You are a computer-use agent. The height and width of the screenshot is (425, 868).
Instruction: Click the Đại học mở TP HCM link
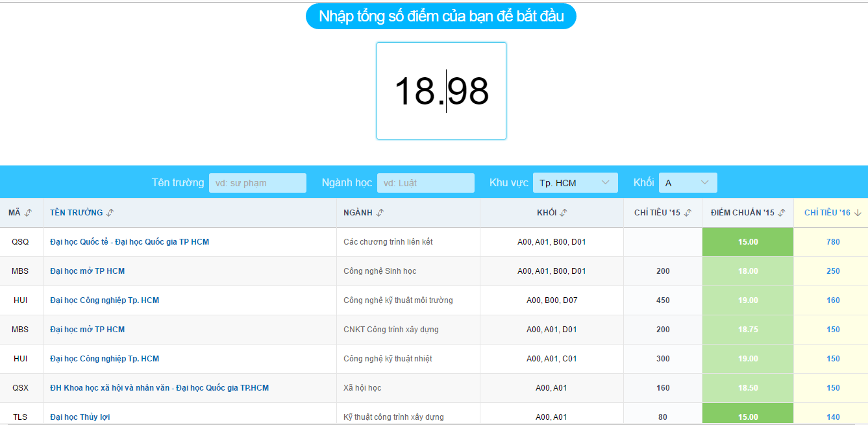point(86,271)
